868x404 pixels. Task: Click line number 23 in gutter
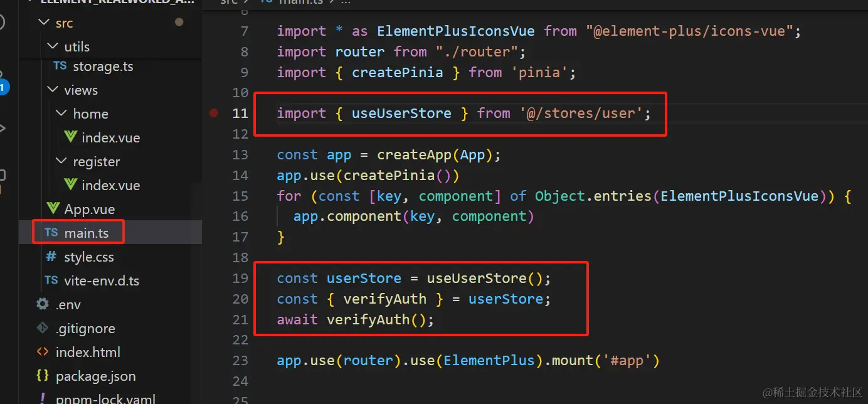click(x=240, y=361)
